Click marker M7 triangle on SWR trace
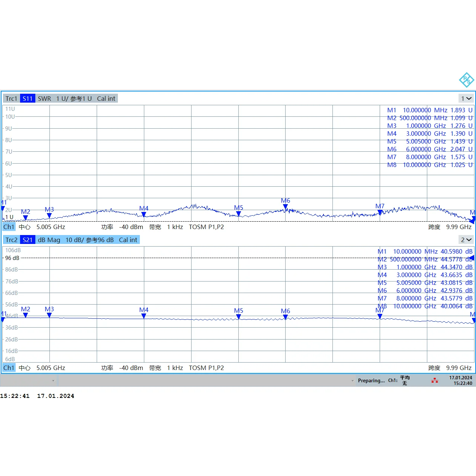The width and height of the screenshot is (476, 476). tap(380, 212)
